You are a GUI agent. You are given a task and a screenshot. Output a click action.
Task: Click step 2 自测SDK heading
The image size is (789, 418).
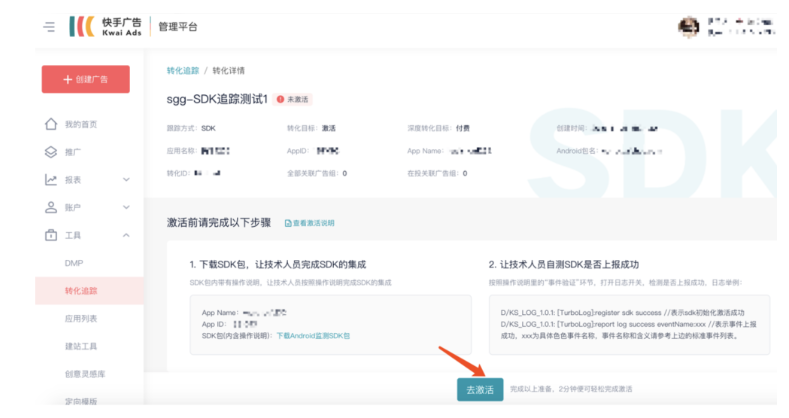coord(564,265)
